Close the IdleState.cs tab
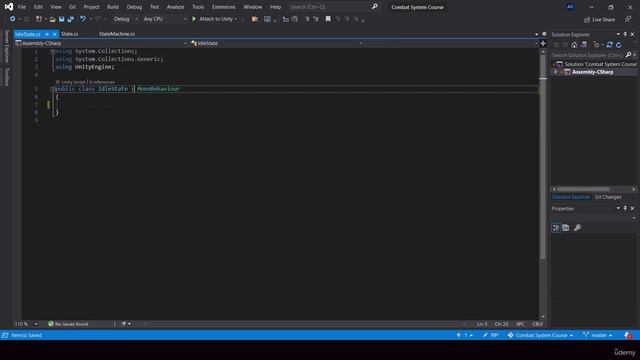 click(55, 34)
